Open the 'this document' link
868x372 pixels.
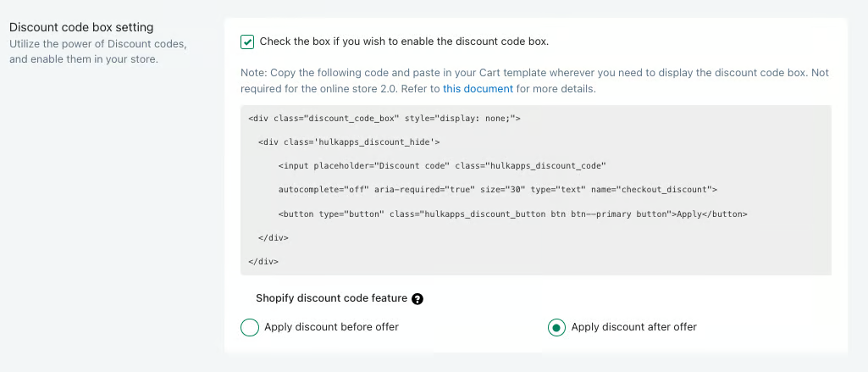click(x=478, y=89)
